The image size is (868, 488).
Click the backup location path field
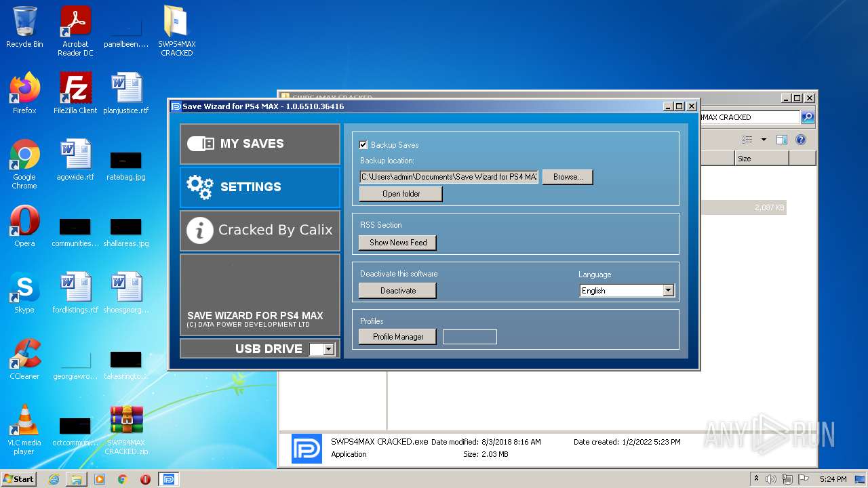449,177
